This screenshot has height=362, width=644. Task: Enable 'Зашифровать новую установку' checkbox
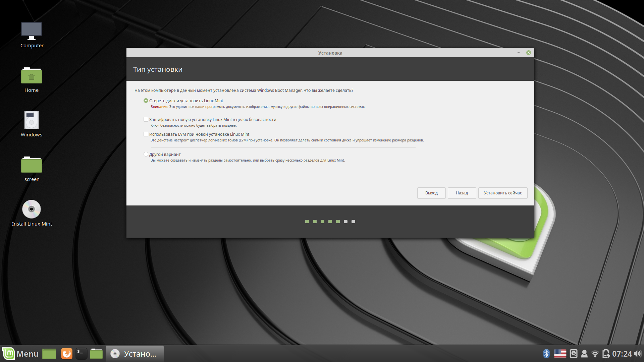click(146, 119)
